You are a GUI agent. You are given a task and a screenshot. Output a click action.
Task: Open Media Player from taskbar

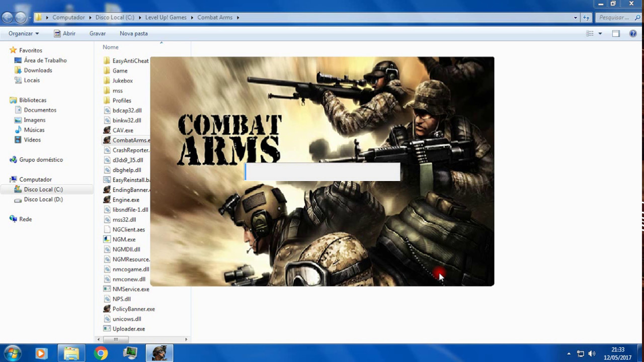[41, 353]
